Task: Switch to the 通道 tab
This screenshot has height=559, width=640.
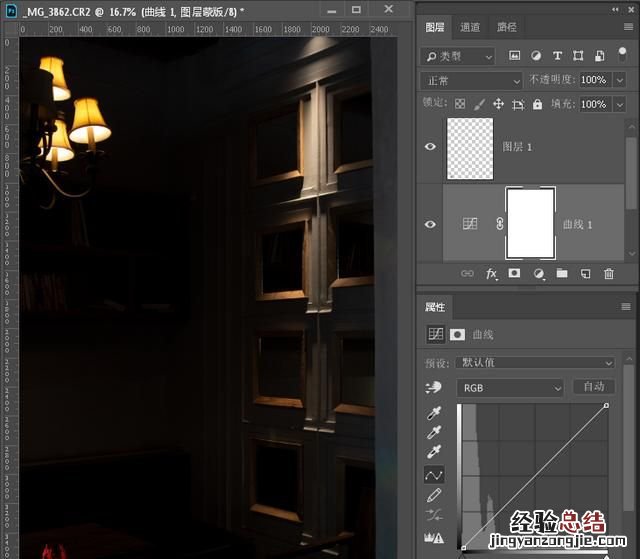Action: click(x=470, y=28)
